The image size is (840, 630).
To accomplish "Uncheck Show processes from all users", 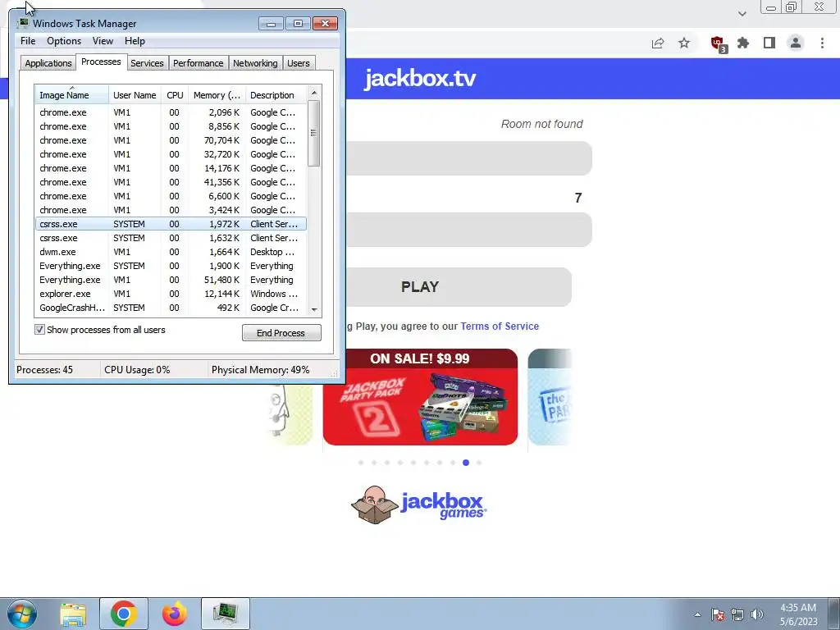I will pyautogui.click(x=39, y=330).
